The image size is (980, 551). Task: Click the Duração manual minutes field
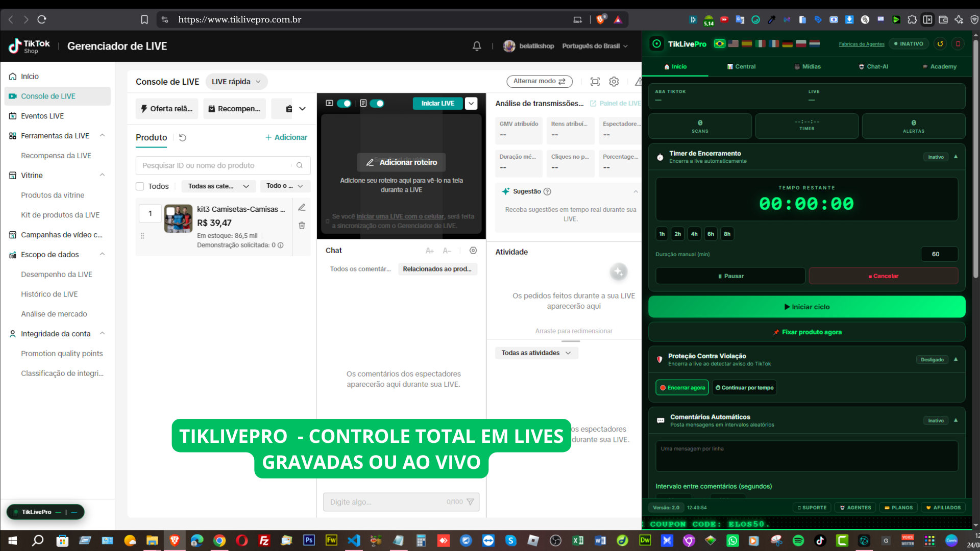point(939,254)
